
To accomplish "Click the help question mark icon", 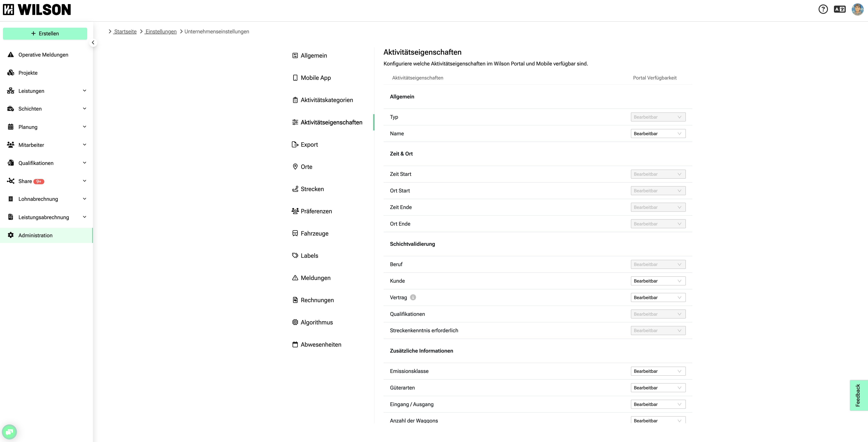I will (x=823, y=9).
